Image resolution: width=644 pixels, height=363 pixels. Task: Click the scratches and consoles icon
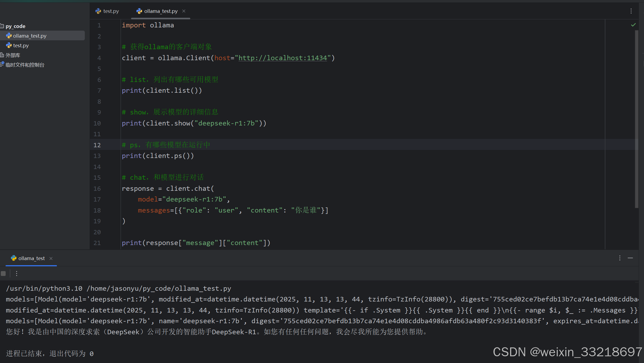click(x=2, y=64)
